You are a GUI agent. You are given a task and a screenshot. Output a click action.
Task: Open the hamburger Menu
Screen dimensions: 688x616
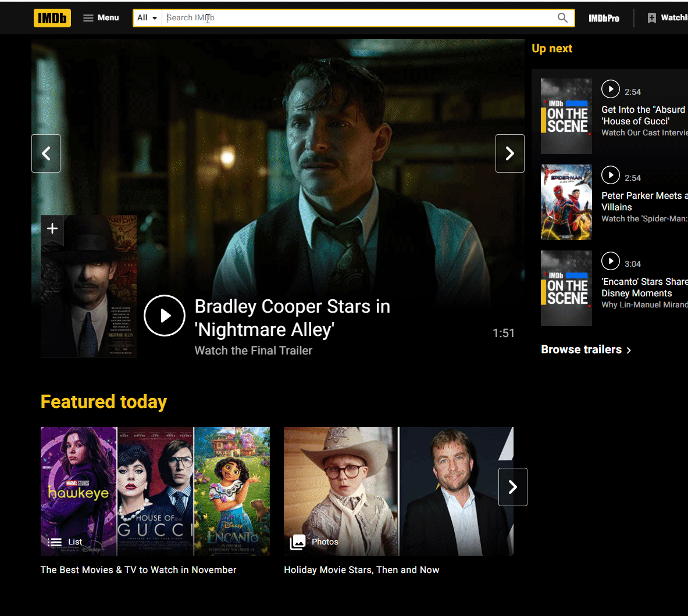[x=101, y=18]
